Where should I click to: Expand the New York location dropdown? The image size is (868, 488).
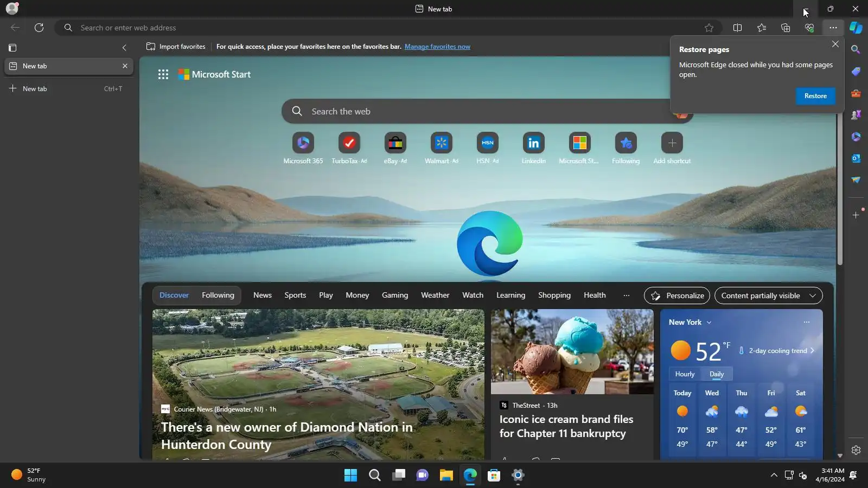(x=690, y=322)
